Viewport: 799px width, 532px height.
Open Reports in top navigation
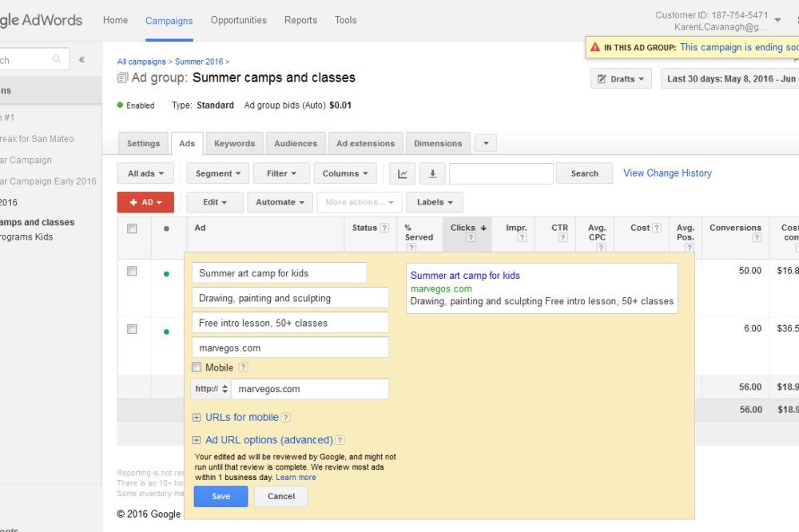pos(300,21)
